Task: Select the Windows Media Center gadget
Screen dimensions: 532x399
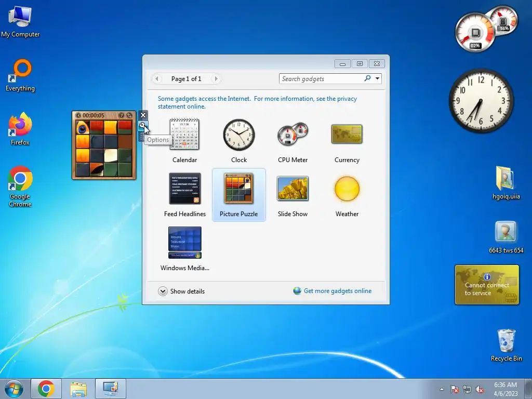Action: pyautogui.click(x=185, y=249)
